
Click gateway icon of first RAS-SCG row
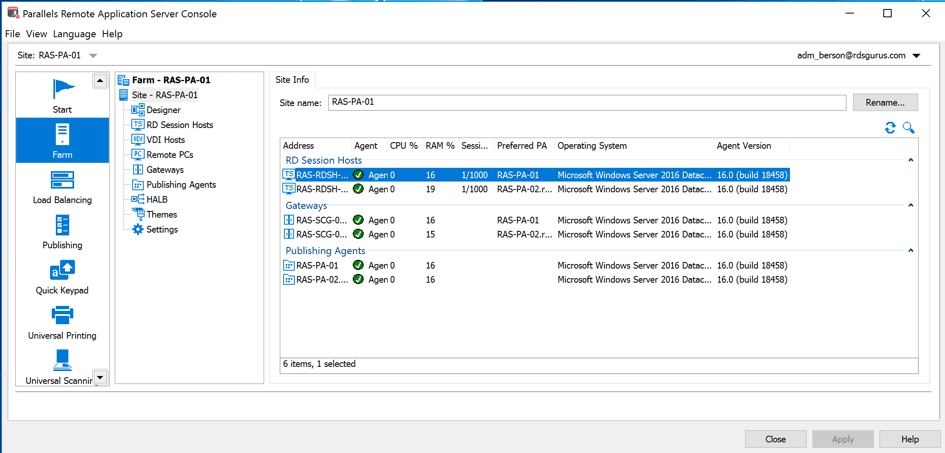289,220
